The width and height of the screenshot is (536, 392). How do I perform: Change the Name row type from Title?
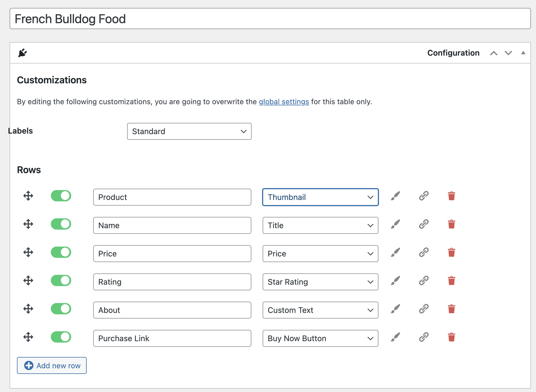[320, 225]
